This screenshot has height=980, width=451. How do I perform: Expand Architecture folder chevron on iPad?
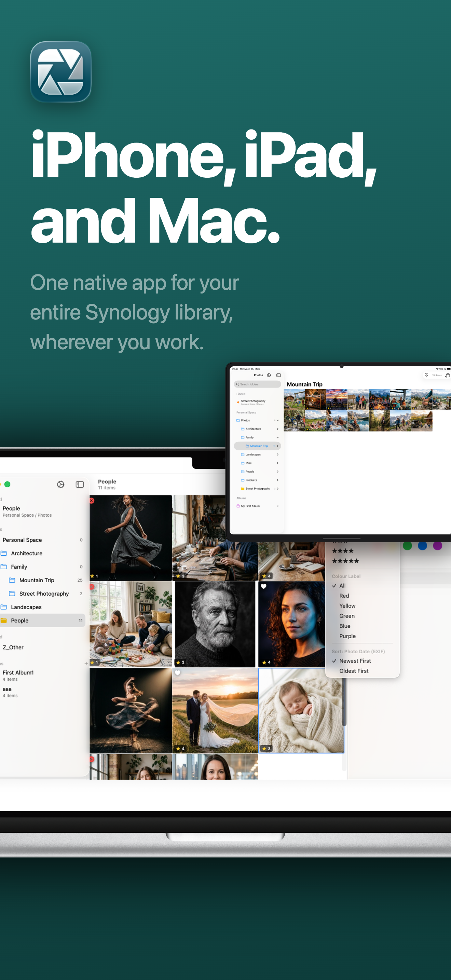click(277, 429)
